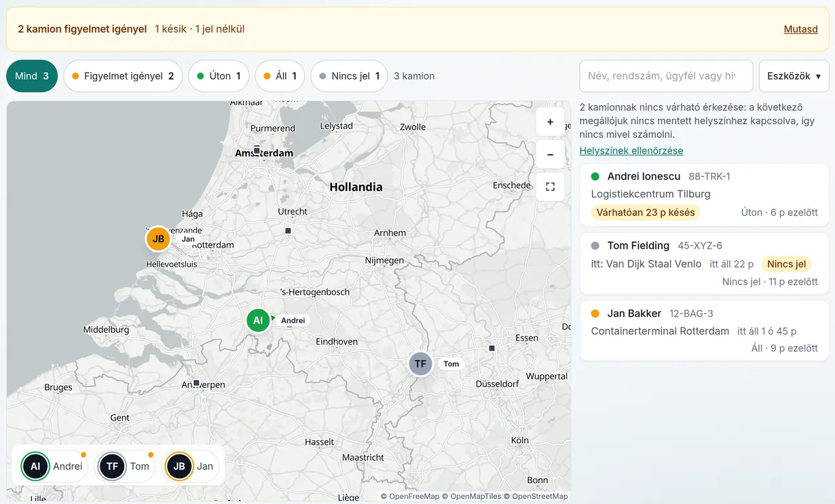
Task: Click the 3 kamion count text
Action: (x=414, y=76)
